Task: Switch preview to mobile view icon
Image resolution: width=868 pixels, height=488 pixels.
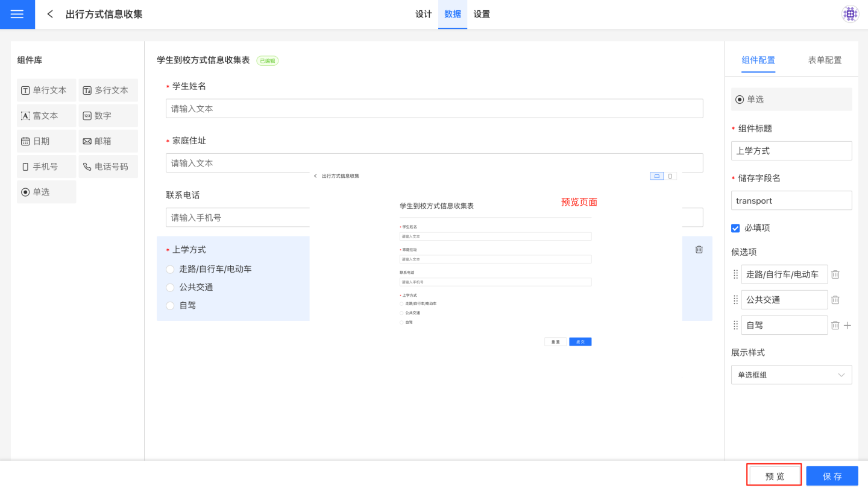Action: click(x=670, y=176)
